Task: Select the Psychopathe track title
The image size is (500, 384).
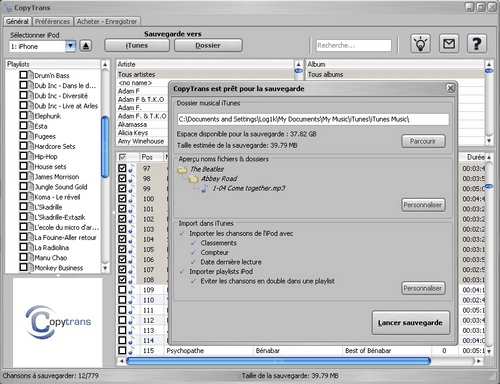Action: coord(185,351)
